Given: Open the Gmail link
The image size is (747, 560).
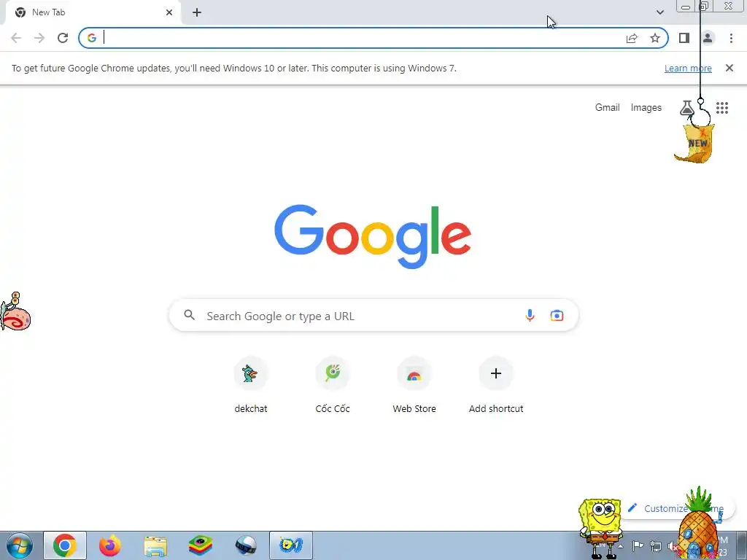Looking at the screenshot, I should (607, 108).
